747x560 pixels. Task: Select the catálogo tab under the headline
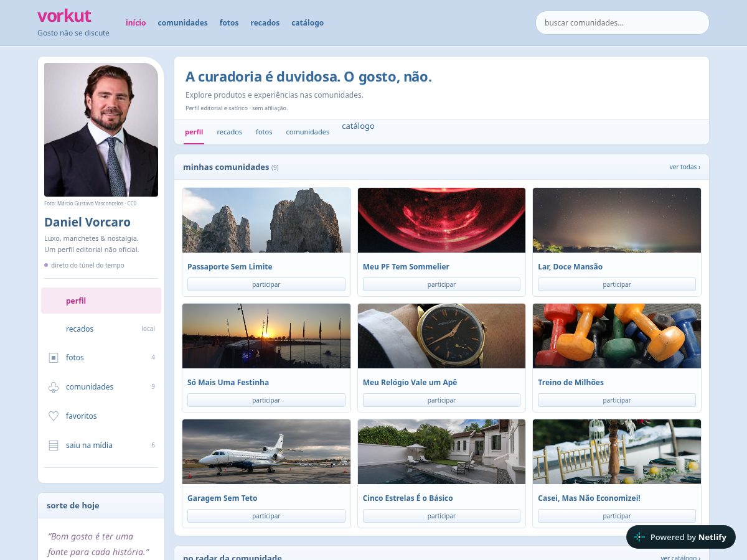tap(358, 126)
